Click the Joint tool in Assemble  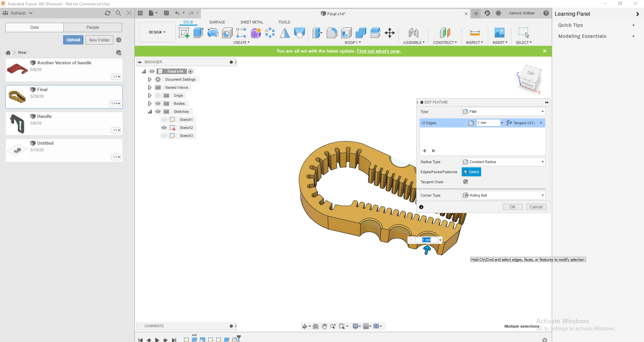coord(414,33)
